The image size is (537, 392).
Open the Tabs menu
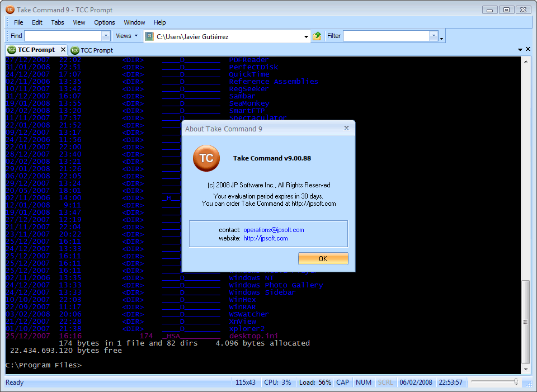[x=58, y=22]
